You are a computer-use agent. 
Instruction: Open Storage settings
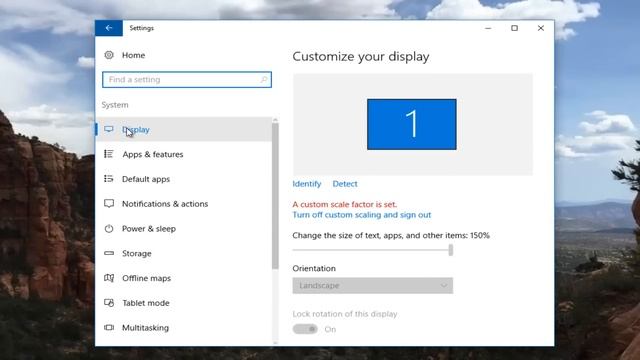(x=184, y=253)
